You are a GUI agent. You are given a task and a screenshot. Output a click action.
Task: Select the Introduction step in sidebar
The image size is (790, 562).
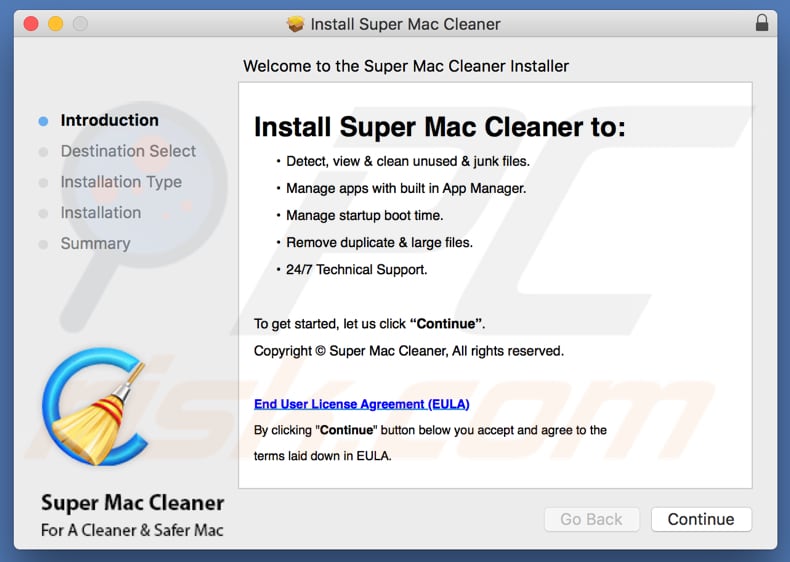[x=109, y=120]
